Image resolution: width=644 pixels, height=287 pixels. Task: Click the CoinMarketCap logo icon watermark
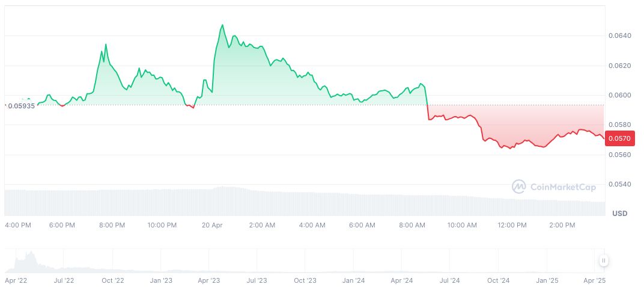coord(518,187)
